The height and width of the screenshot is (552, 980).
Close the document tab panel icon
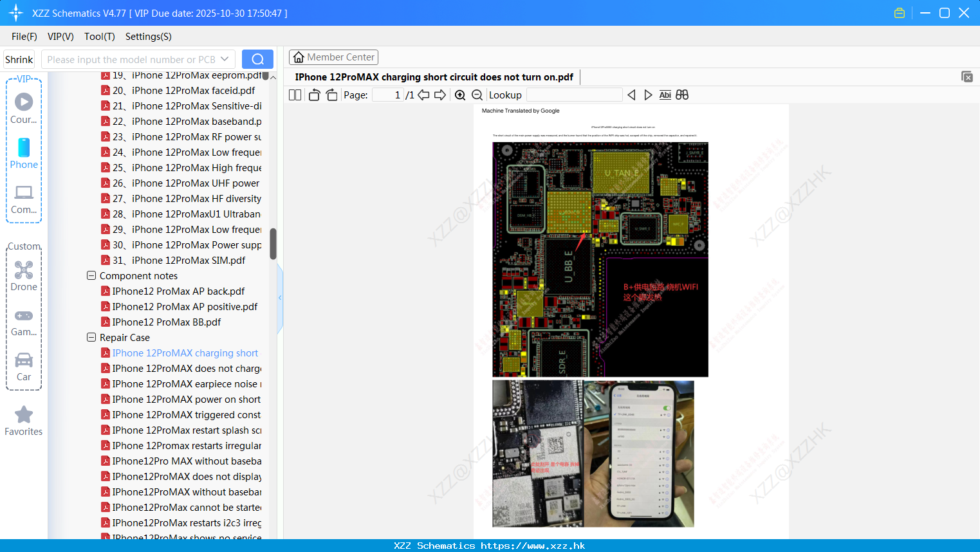pyautogui.click(x=967, y=77)
